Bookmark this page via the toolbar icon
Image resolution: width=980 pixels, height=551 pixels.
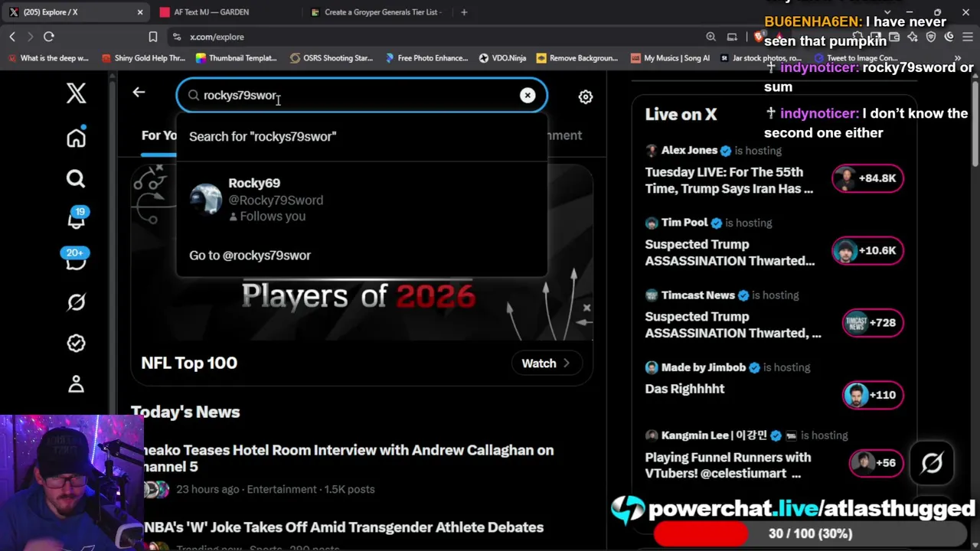153,37
